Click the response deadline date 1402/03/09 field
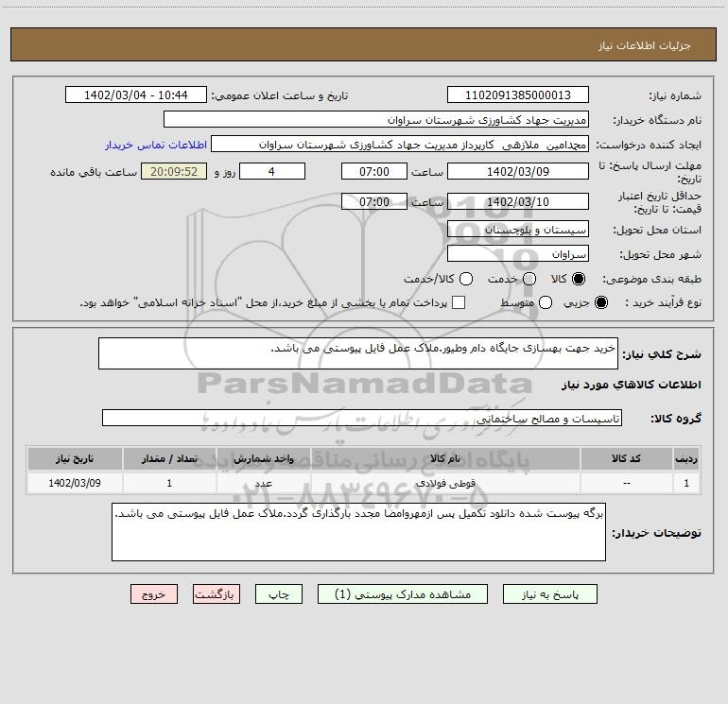This screenshot has height=704, width=728. pos(518,171)
